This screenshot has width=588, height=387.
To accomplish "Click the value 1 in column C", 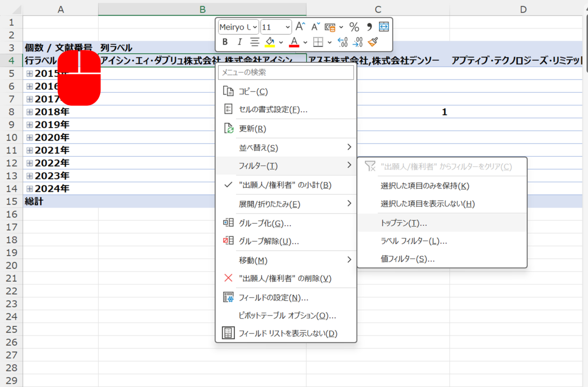I will pos(444,112).
